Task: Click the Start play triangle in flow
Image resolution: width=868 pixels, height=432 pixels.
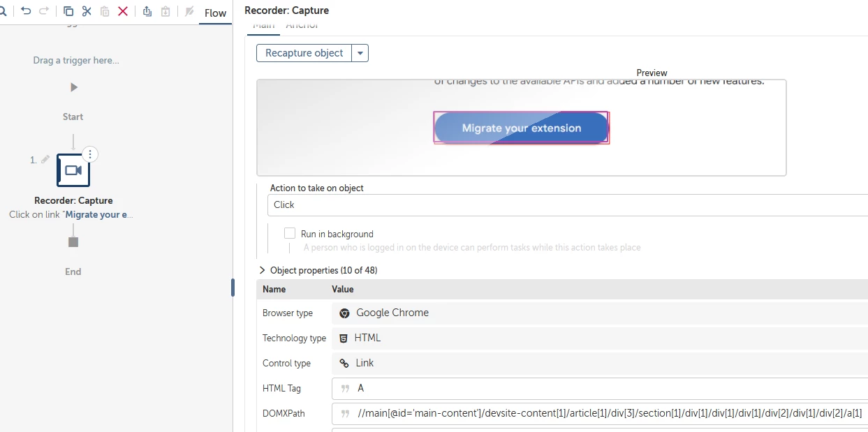Action: 74,87
